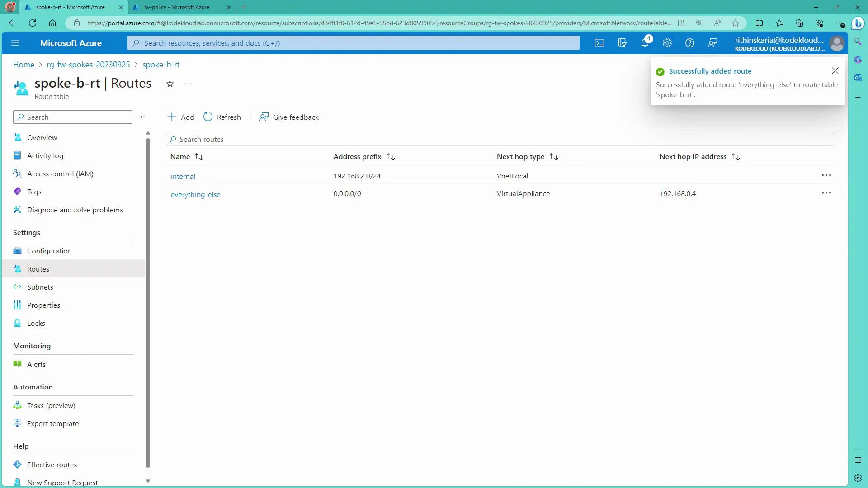Open the signed-in account avatar
Image resolution: width=868 pixels, height=488 pixels.
point(837,43)
